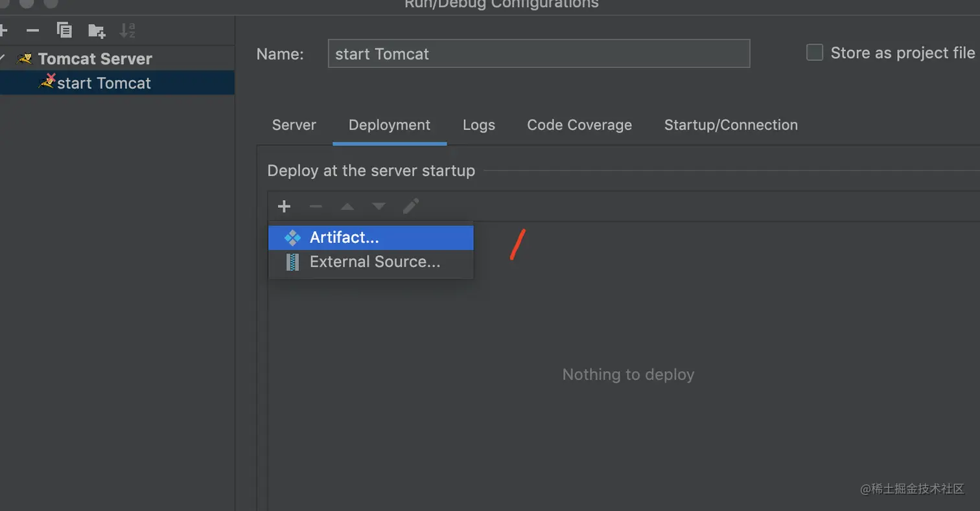Create new folder for configurations icon
980x511 pixels.
tap(97, 30)
